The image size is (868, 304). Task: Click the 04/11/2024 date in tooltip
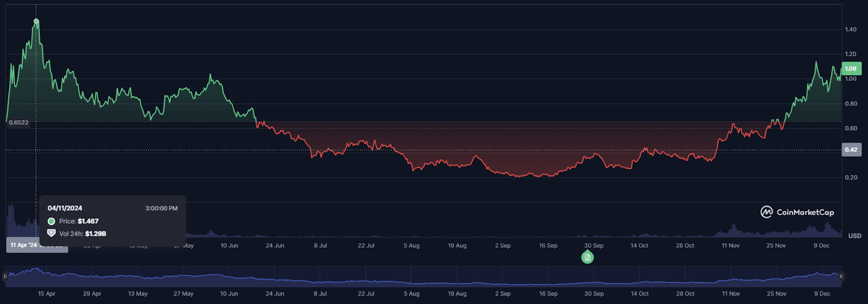(x=65, y=208)
